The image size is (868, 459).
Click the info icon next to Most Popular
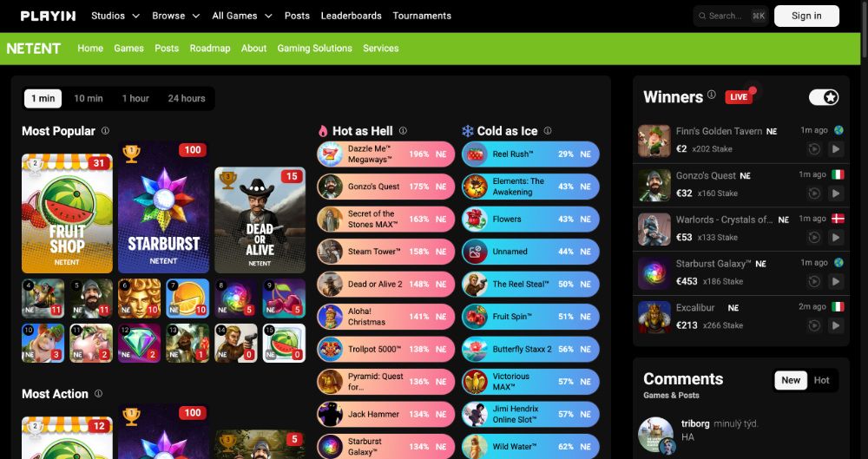point(105,131)
